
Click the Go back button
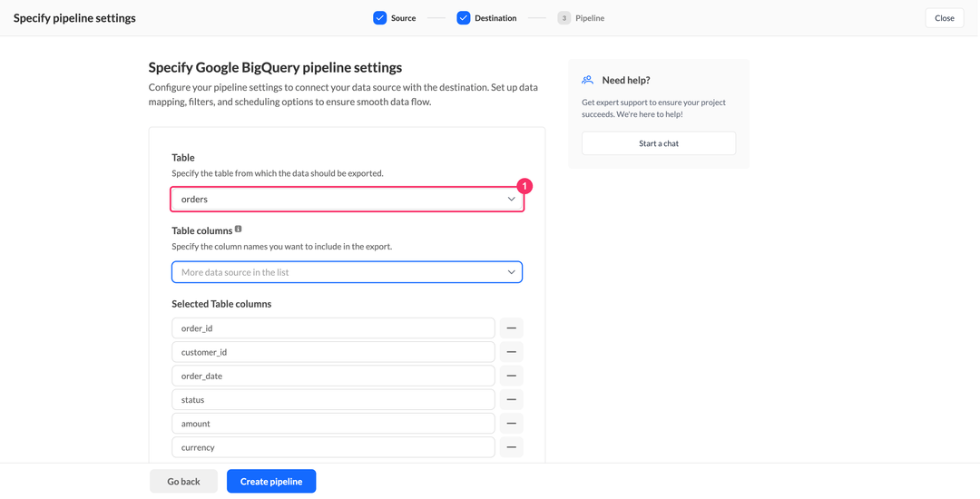[x=183, y=482]
